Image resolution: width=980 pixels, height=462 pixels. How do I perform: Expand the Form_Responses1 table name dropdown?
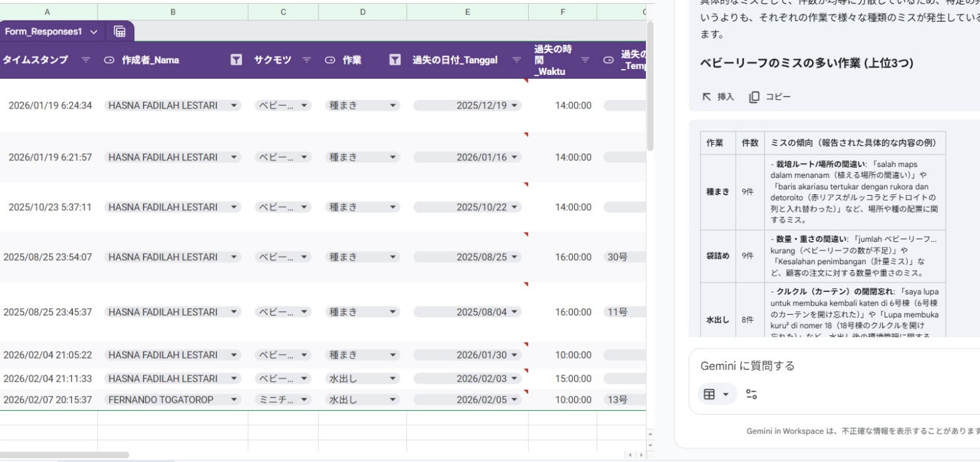93,32
